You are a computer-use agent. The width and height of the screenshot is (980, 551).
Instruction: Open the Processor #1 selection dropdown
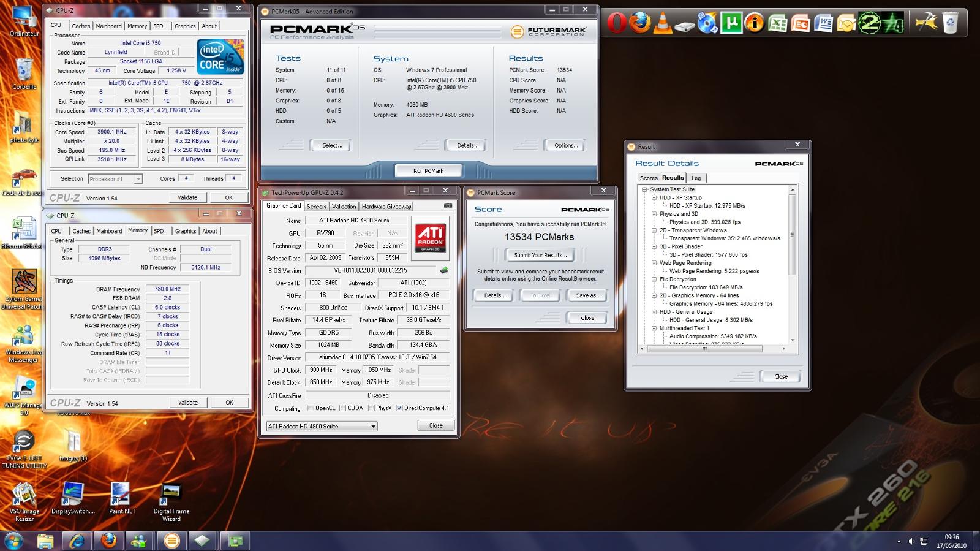(115, 179)
